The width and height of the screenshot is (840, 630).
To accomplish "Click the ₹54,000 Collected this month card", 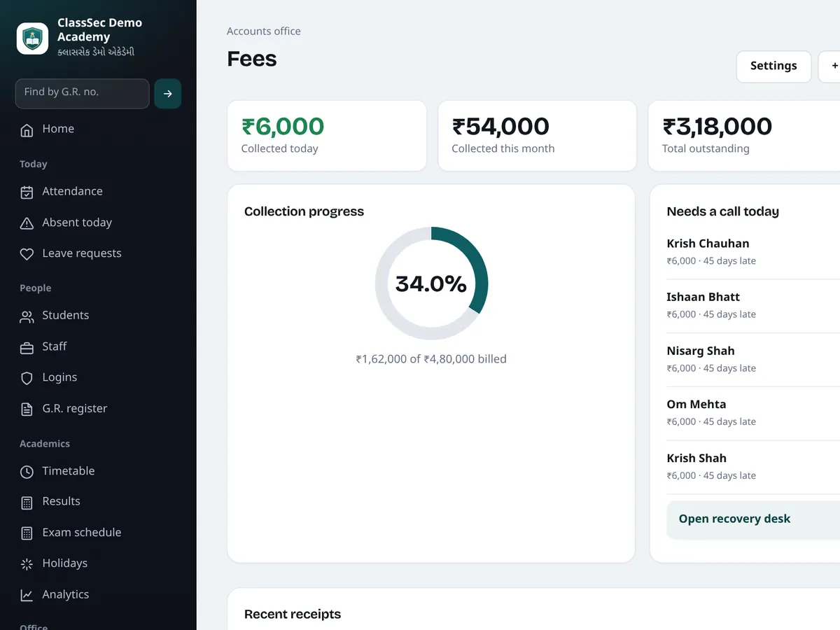I will pyautogui.click(x=537, y=136).
